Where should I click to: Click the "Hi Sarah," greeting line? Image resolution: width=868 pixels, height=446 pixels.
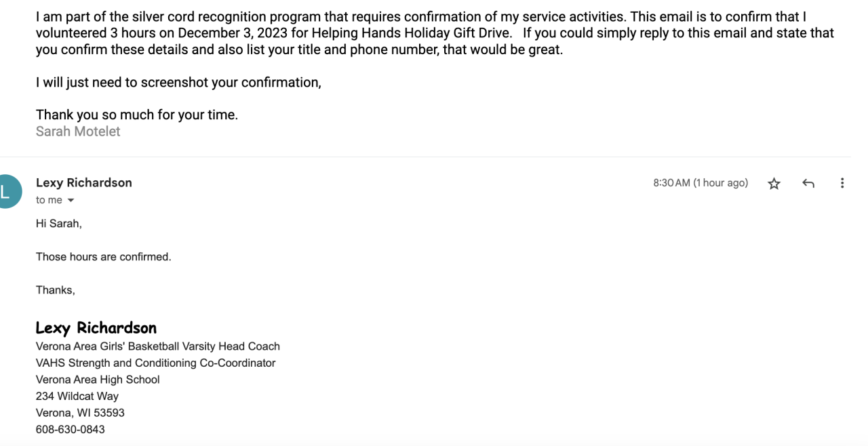tap(59, 224)
